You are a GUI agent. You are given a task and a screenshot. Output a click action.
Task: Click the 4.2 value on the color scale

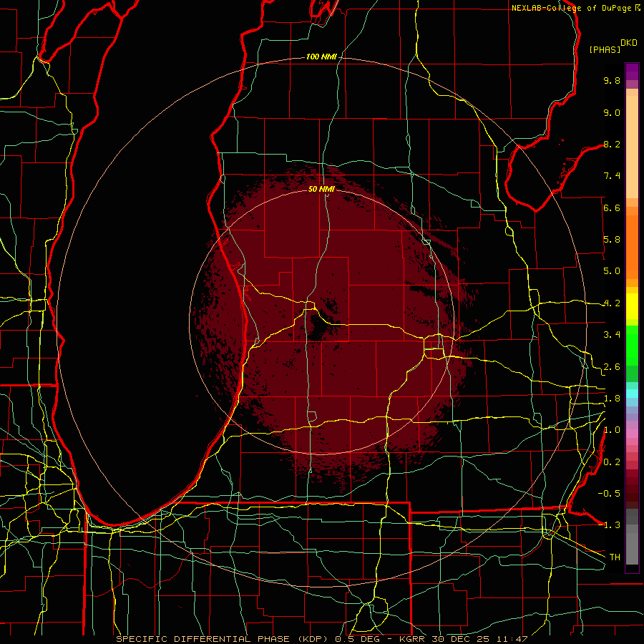612,303
